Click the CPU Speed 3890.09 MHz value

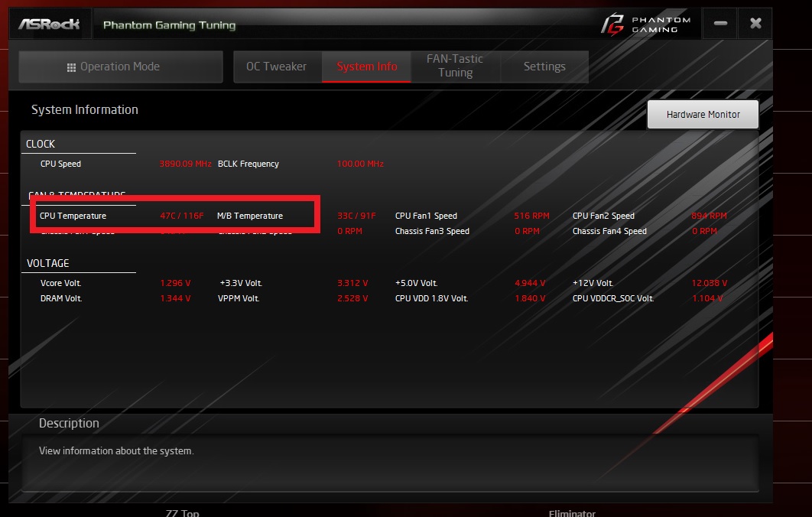[x=185, y=164]
